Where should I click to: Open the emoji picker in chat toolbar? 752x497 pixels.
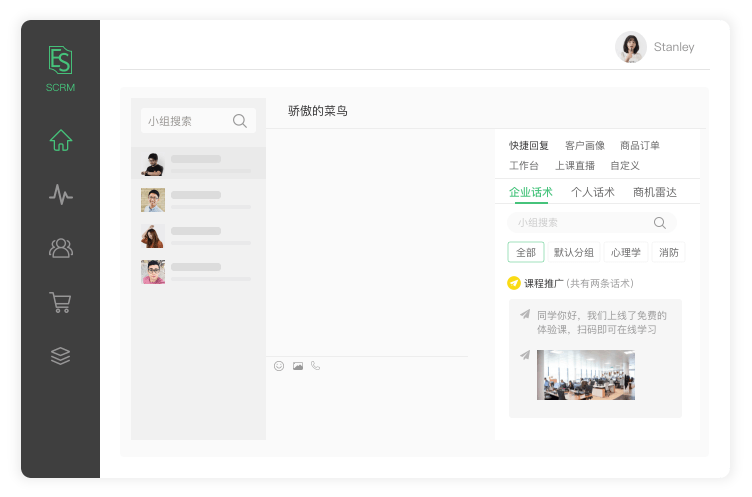[x=279, y=366]
